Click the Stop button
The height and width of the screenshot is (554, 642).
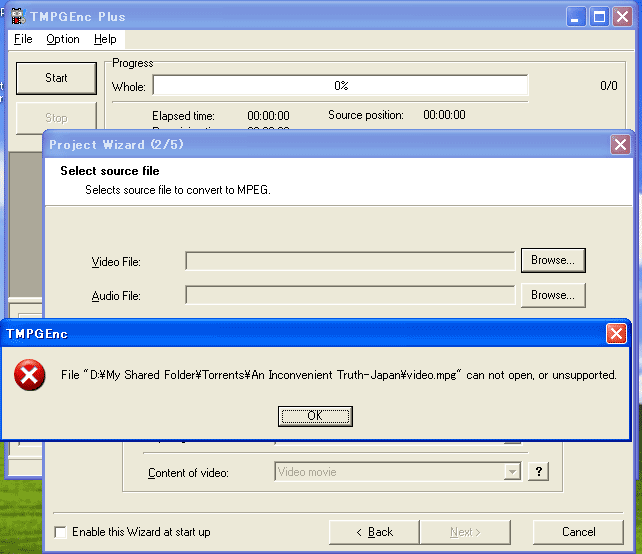coord(56,118)
